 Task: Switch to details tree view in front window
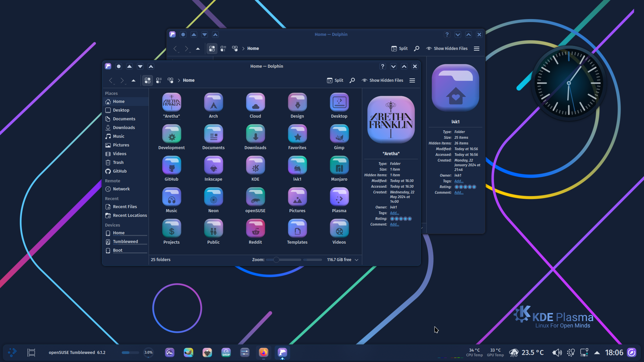point(170,80)
